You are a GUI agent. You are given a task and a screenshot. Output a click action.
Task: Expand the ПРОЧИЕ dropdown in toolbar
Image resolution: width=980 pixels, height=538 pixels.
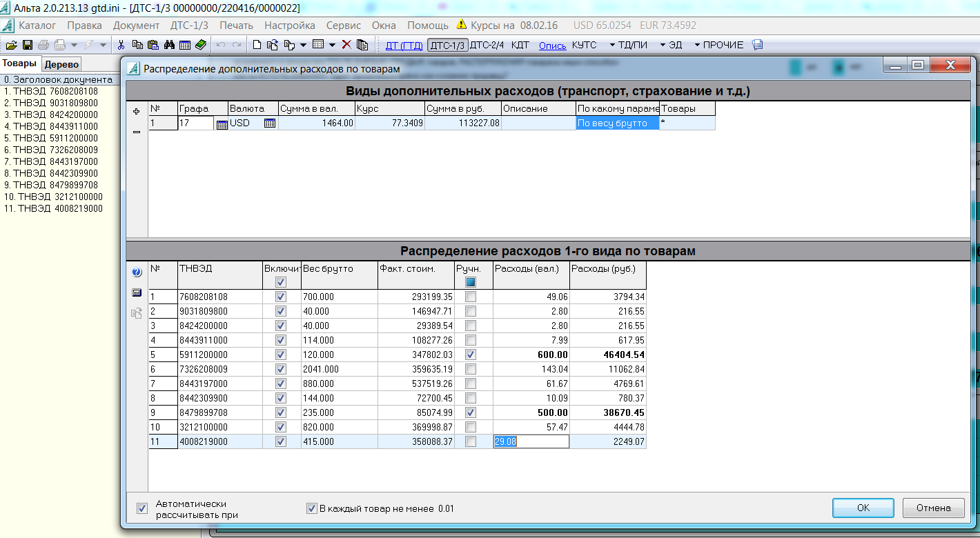718,45
